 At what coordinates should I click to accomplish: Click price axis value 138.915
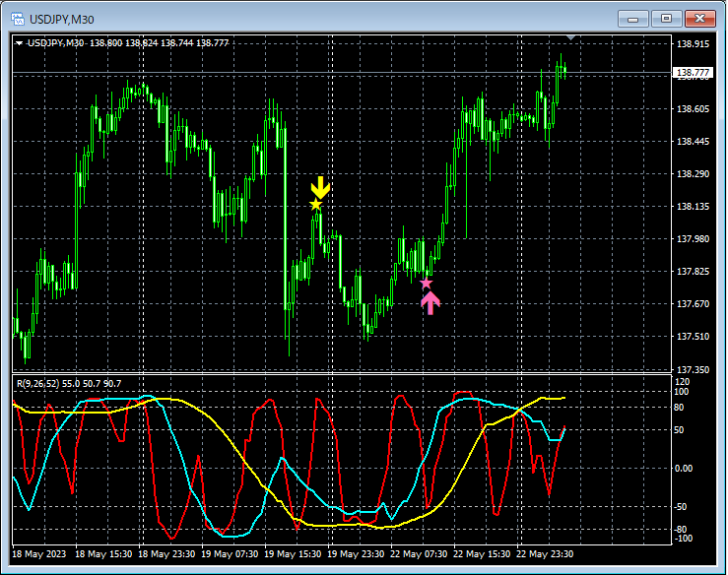pyautogui.click(x=693, y=44)
